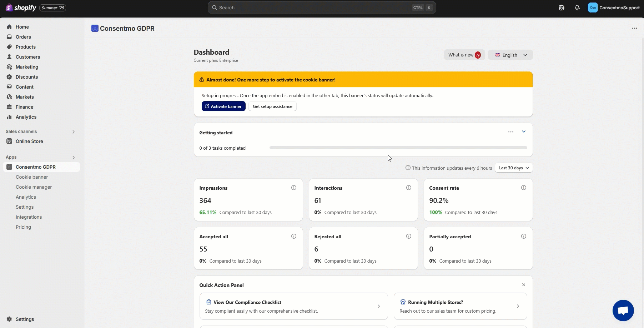Screen dimensions: 644x328
Task: Open View Our Compliance Checklist card
Action: pyautogui.click(x=293, y=306)
